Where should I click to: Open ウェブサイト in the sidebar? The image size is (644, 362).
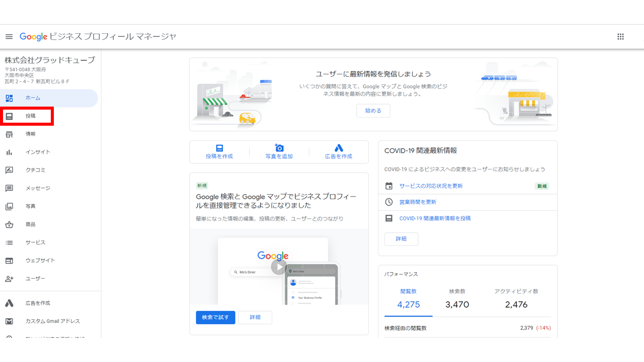(49, 261)
